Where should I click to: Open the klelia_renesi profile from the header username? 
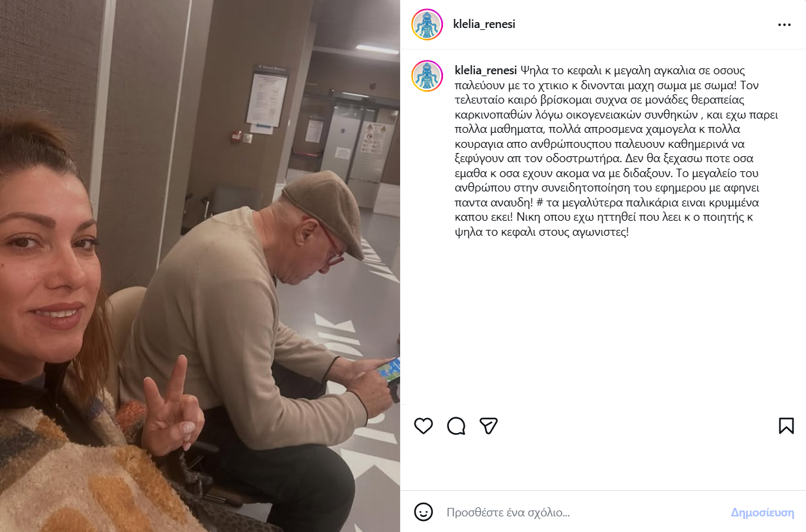tap(484, 24)
